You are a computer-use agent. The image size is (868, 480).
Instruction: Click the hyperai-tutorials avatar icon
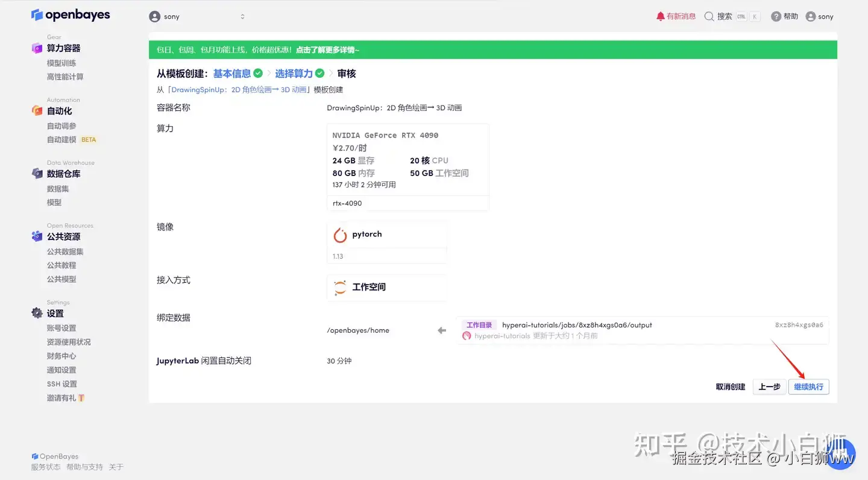pos(467,336)
